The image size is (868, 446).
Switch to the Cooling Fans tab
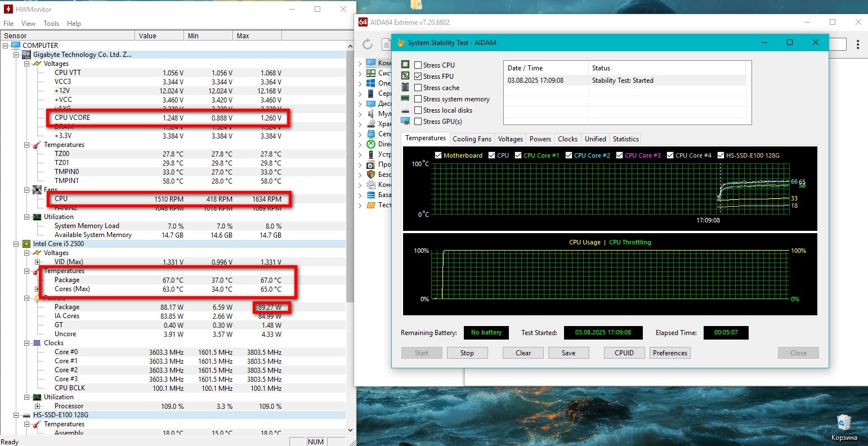coord(472,139)
